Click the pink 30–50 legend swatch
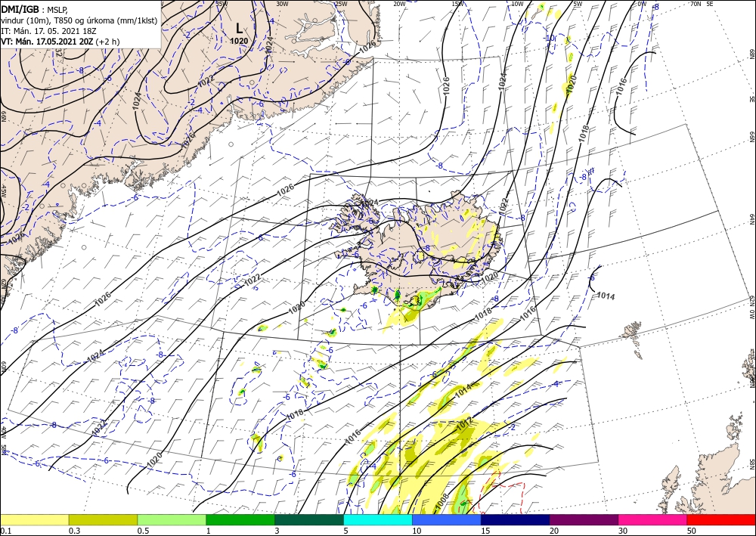This screenshot has width=756, height=536. [x=653, y=519]
